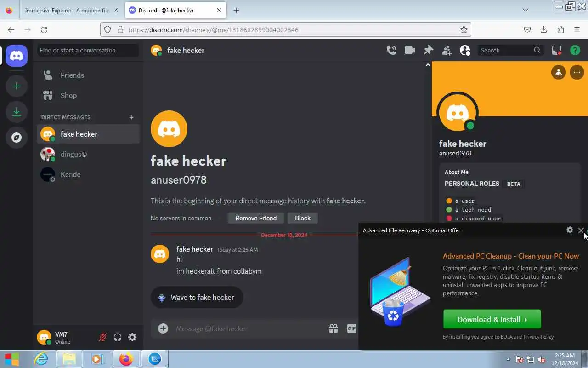Open Friends page
This screenshot has width=588, height=368.
pyautogui.click(x=88, y=75)
